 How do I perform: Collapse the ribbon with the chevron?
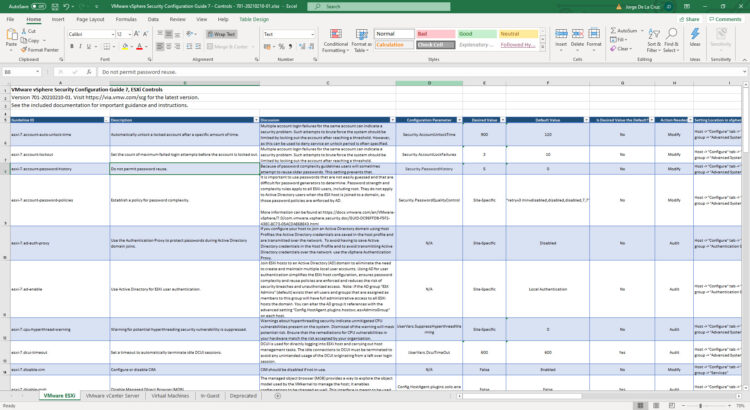point(744,60)
